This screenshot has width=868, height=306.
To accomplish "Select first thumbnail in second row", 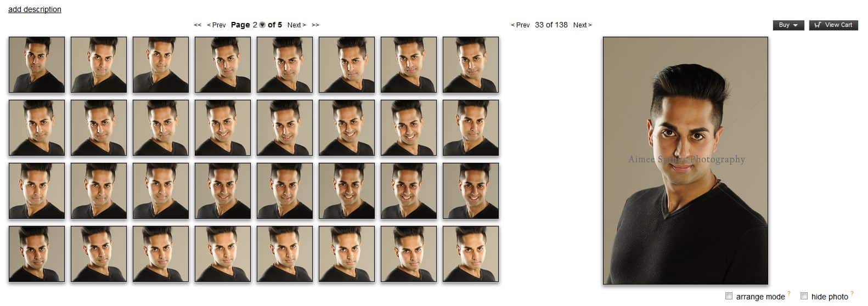I will [x=37, y=128].
